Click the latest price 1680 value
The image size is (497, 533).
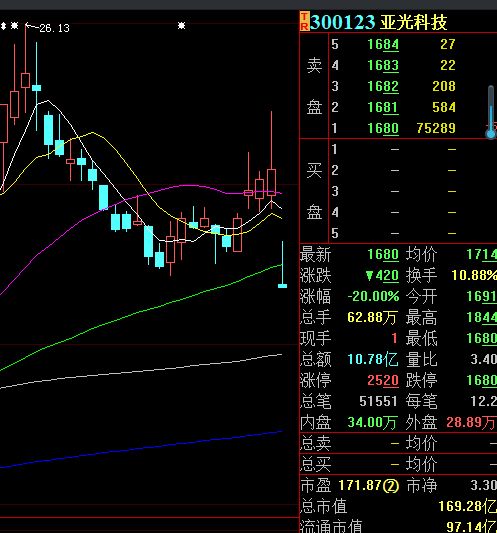tap(383, 255)
